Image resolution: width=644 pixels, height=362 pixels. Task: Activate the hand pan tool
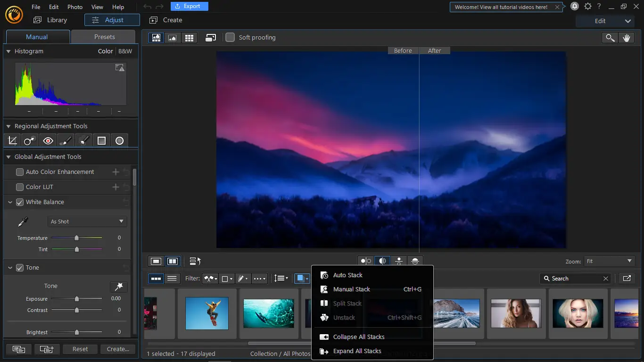626,38
